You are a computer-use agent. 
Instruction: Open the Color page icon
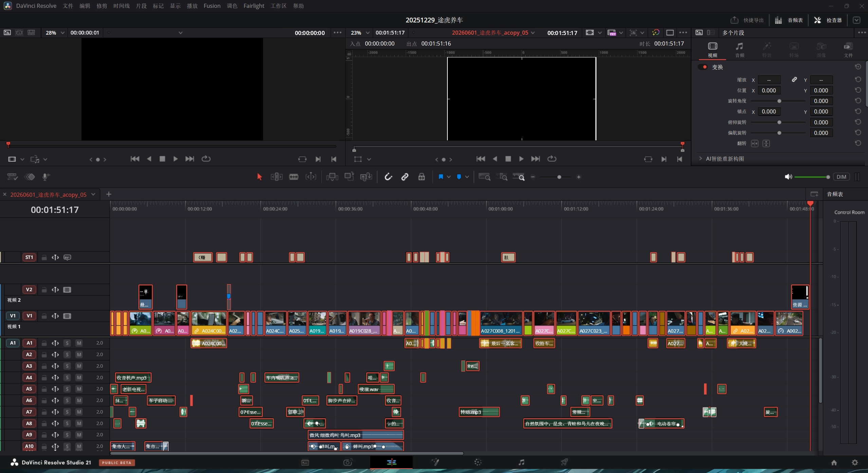[478, 462]
